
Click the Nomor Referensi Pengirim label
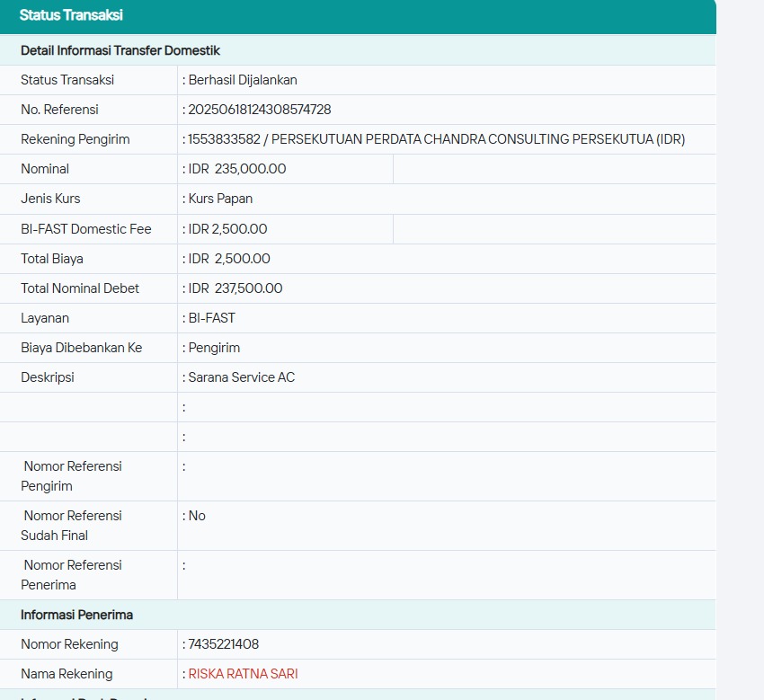72,476
